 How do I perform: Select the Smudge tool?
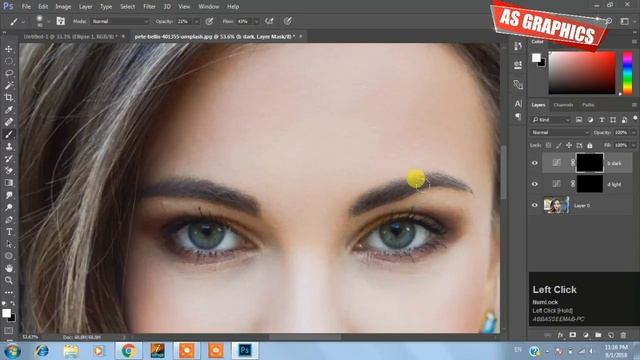coord(9,195)
